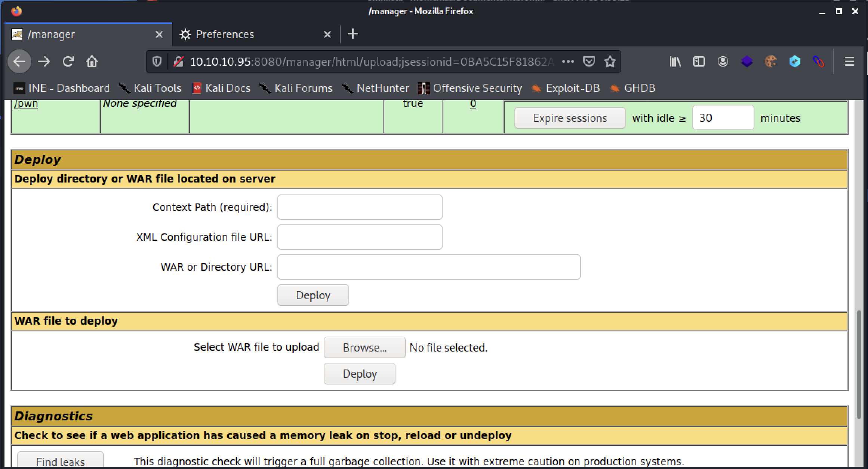This screenshot has width=868, height=469.
Task: Open page actions three-dot menu
Action: click(568, 61)
